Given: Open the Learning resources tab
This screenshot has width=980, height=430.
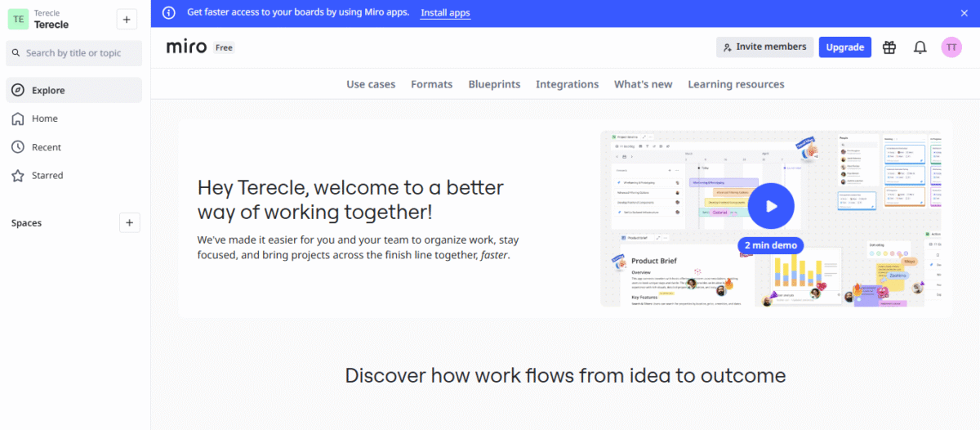Looking at the screenshot, I should click(x=736, y=84).
